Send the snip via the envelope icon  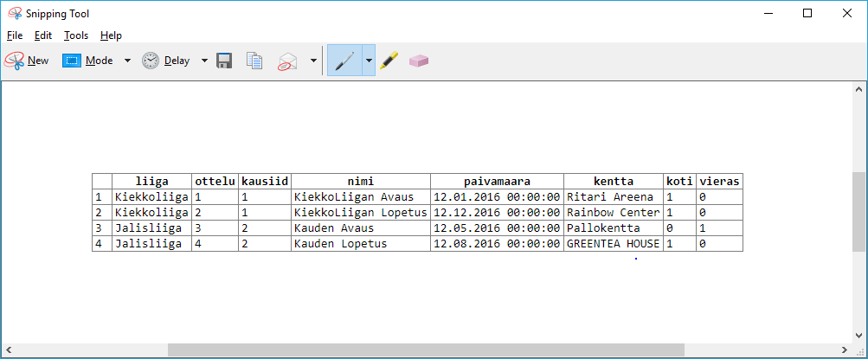287,61
